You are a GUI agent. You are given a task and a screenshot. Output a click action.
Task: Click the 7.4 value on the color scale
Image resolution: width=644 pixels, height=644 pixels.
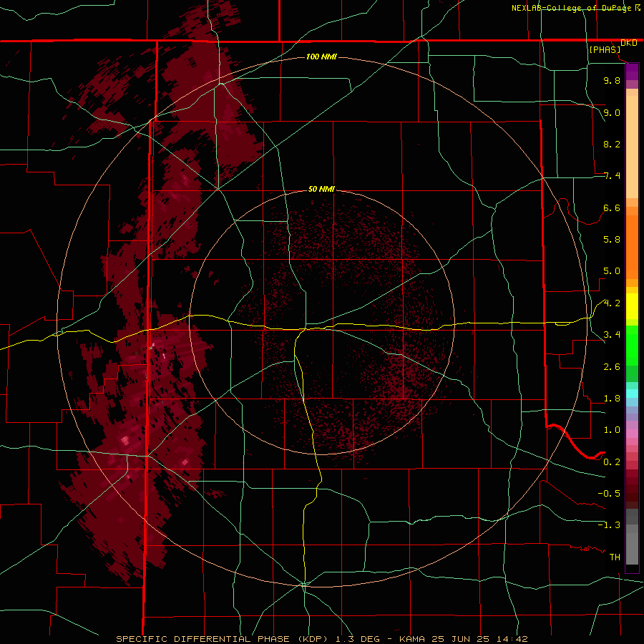[612, 176]
